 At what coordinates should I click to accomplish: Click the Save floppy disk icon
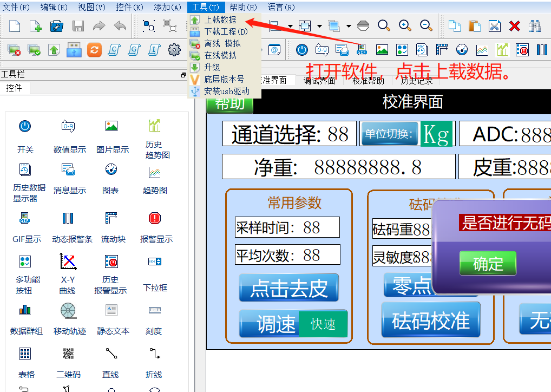point(78,26)
